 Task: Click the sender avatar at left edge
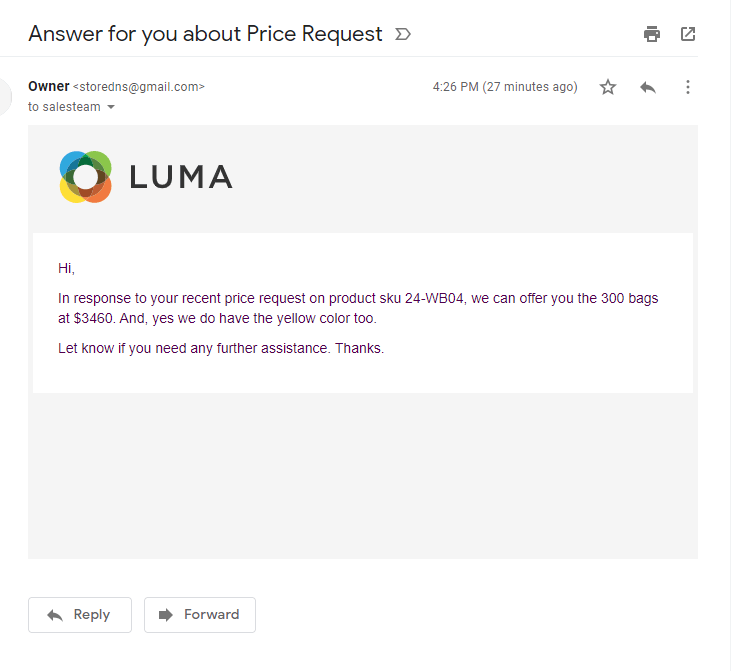(x=5, y=97)
